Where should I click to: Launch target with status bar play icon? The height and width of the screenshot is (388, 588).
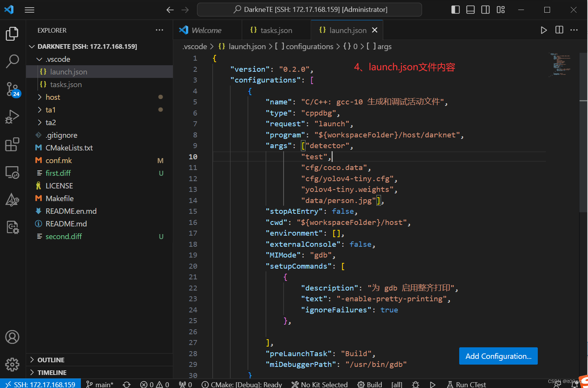433,384
